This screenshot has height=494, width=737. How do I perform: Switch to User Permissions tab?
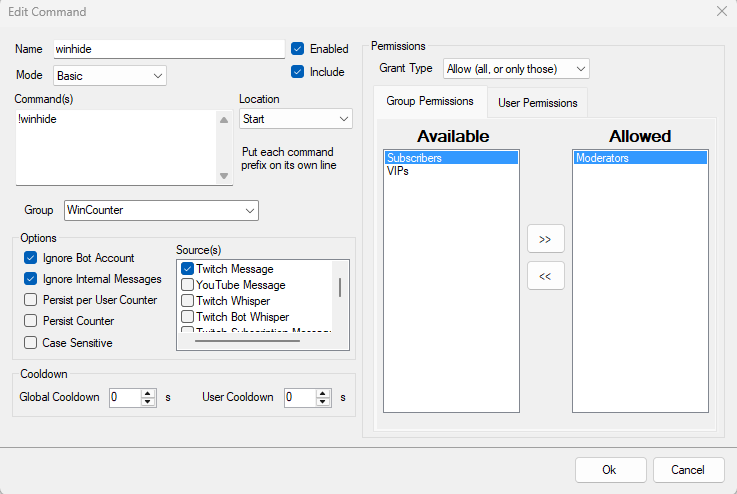click(537, 103)
